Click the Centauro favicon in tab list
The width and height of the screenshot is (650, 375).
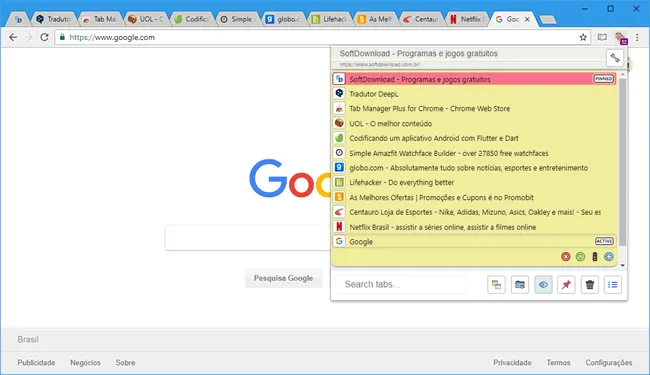click(339, 212)
